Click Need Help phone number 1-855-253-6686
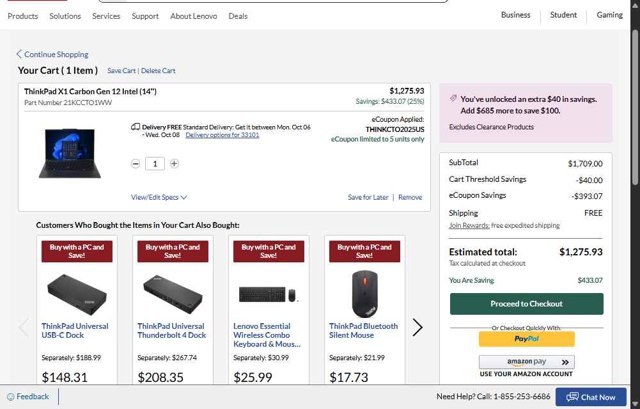The width and height of the screenshot is (640, 409). (x=522, y=396)
